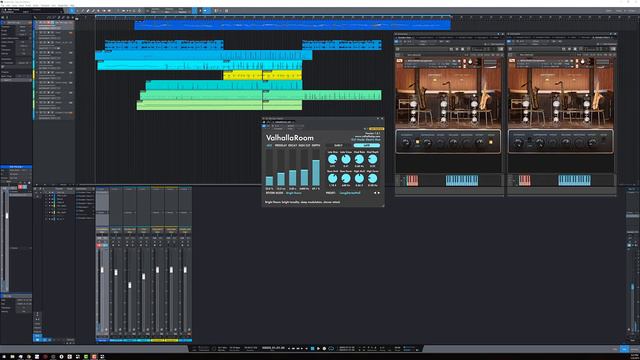Load the previous ValhallaRoom preset with left arrow

[375, 193]
